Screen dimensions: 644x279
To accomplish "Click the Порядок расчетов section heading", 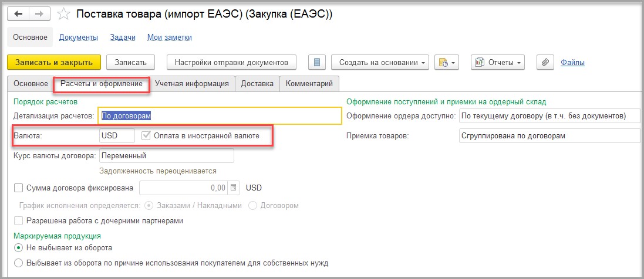I will [x=46, y=101].
